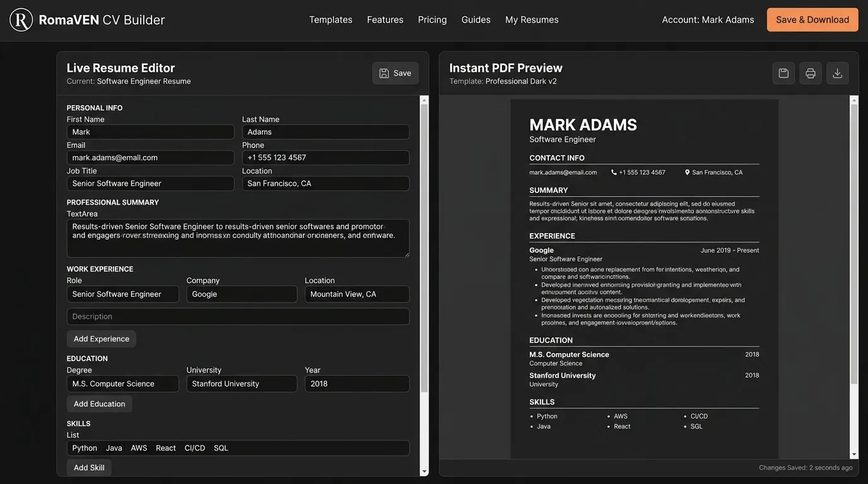The width and height of the screenshot is (868, 484).
Task: Click the phone icon in resume preview
Action: point(614,172)
